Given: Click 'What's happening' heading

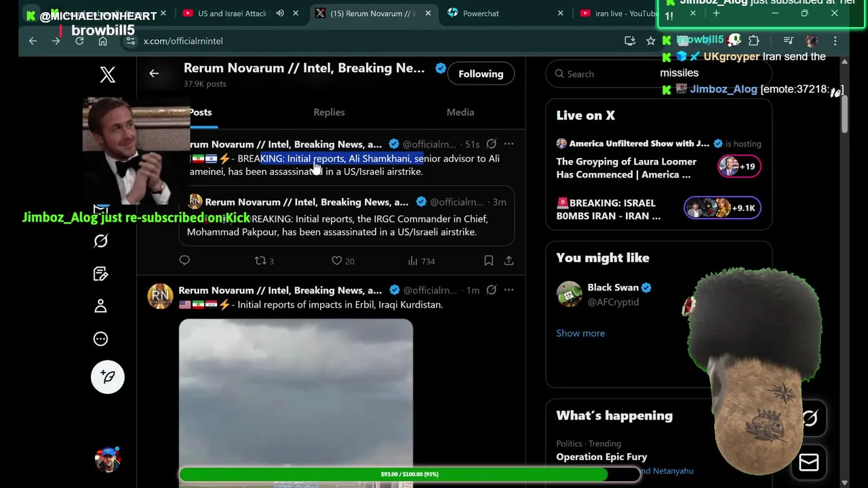Looking at the screenshot, I should [x=614, y=416].
